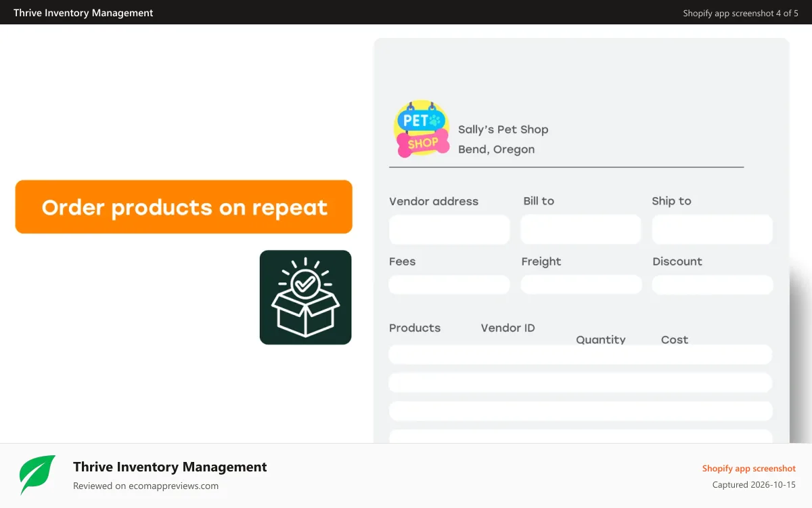
Task: Click the orange Shopify app screenshot label
Action: [x=749, y=468]
